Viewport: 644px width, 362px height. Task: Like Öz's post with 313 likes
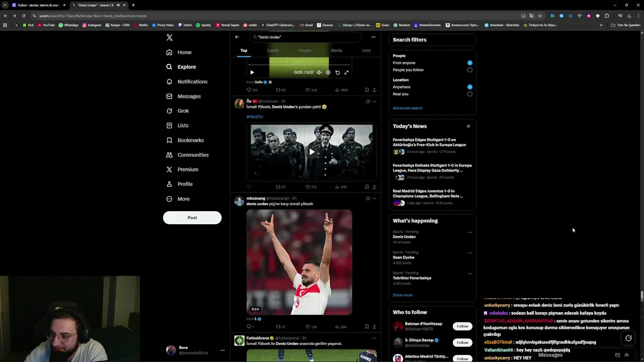click(x=311, y=187)
